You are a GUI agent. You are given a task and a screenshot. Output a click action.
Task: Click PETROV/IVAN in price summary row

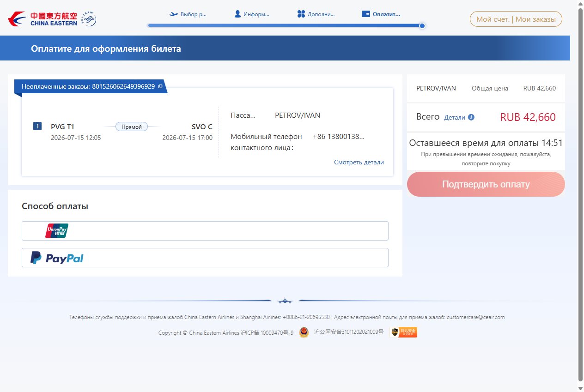[x=436, y=88]
